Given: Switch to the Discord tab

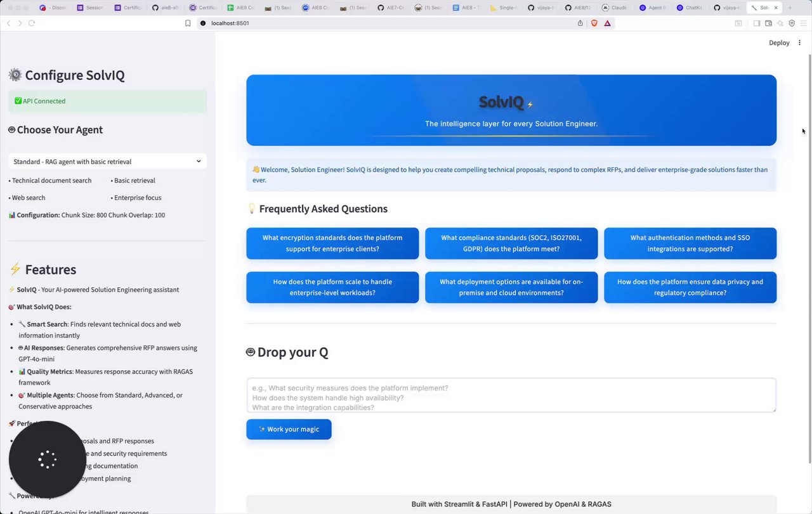Looking at the screenshot, I should (52, 8).
